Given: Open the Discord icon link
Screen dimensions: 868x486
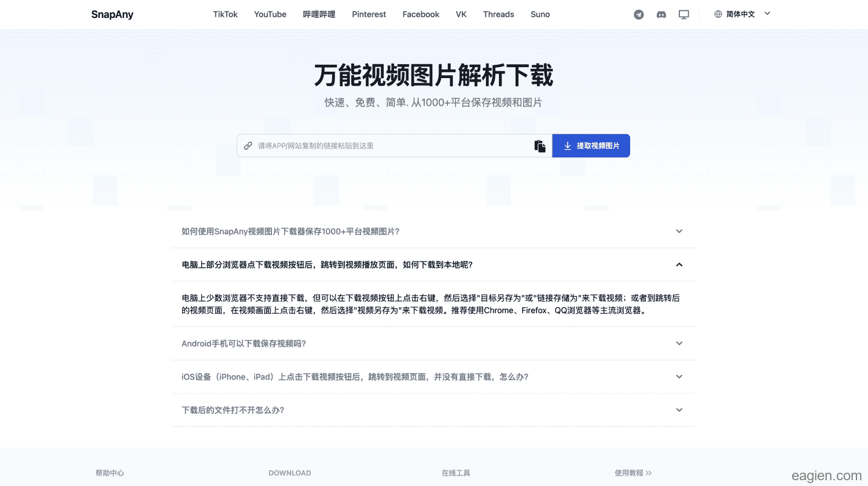Looking at the screenshot, I should pyautogui.click(x=661, y=14).
